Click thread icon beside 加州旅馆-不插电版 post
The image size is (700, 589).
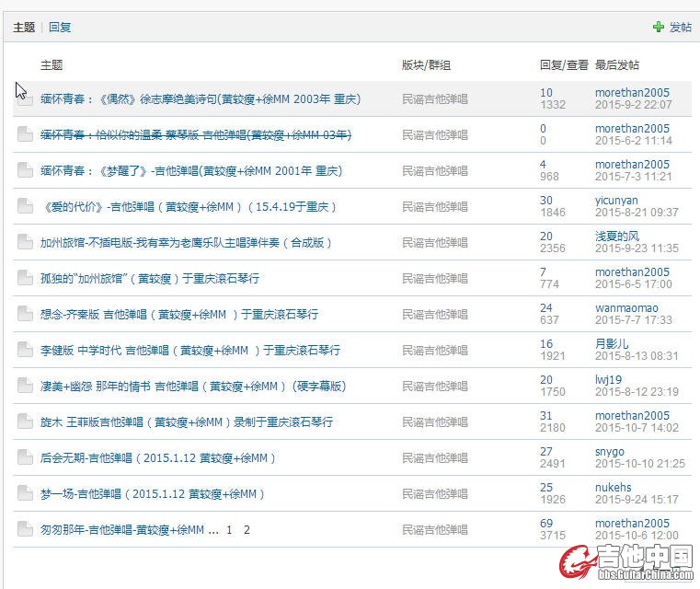click(x=25, y=243)
